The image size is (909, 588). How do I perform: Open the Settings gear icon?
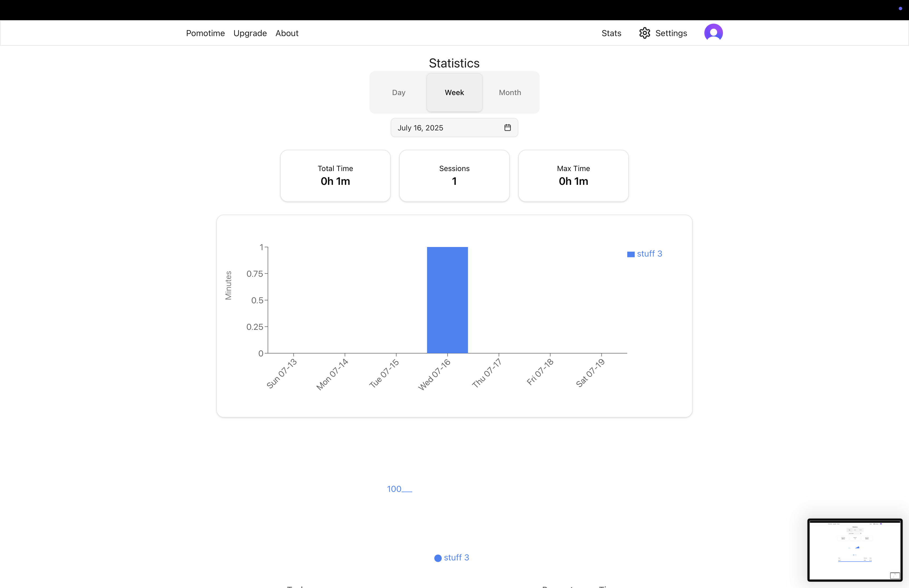(x=645, y=33)
